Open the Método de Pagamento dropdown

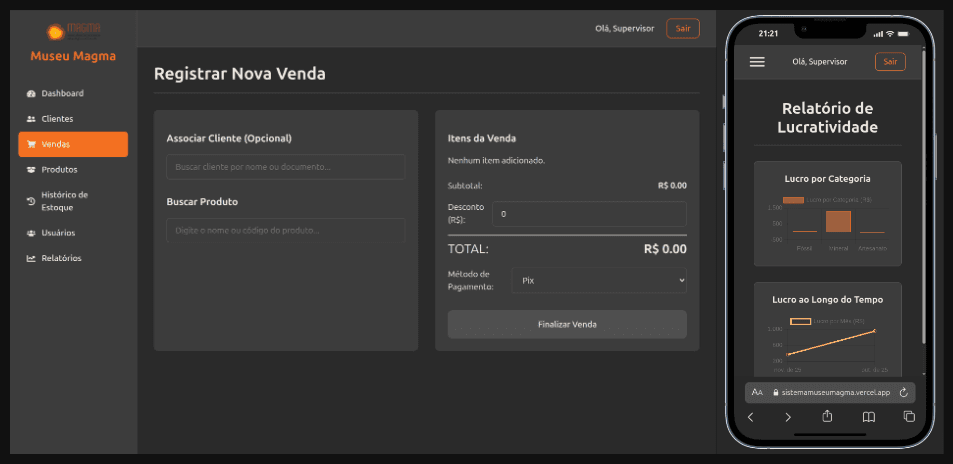(598, 281)
